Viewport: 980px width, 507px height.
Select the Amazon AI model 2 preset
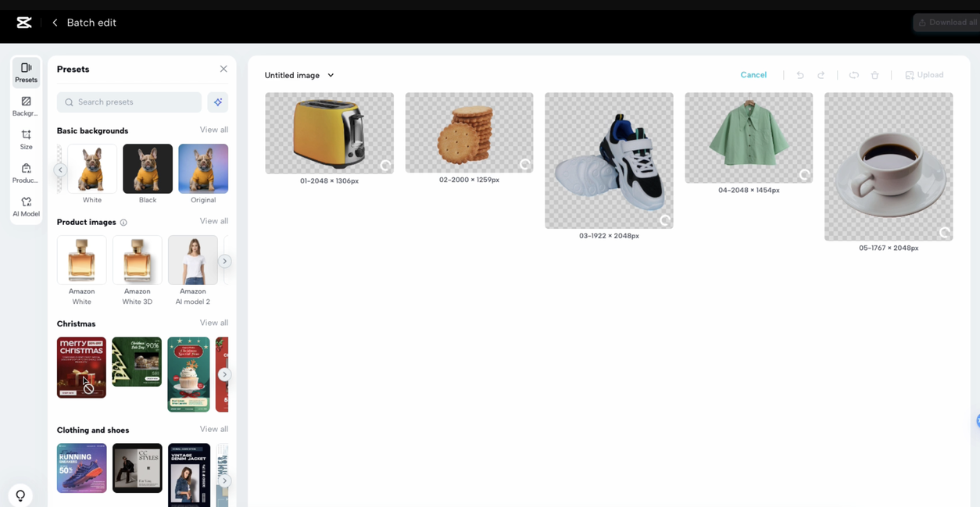(x=192, y=260)
